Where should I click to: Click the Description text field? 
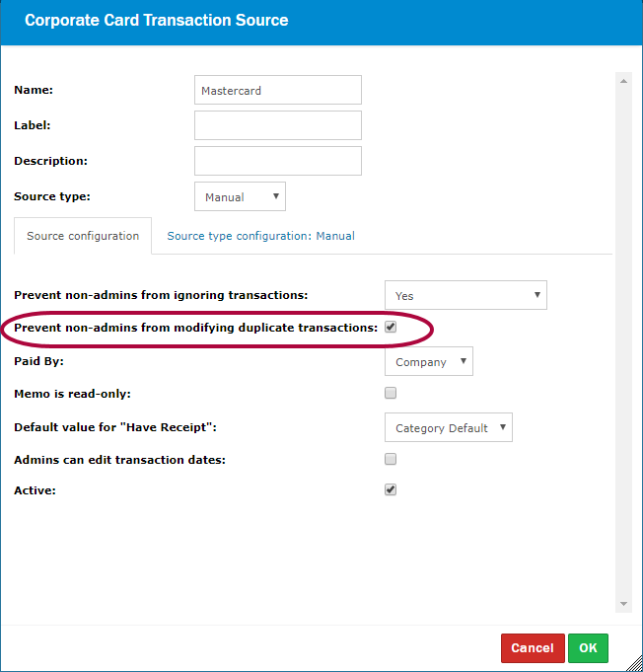coord(278,161)
